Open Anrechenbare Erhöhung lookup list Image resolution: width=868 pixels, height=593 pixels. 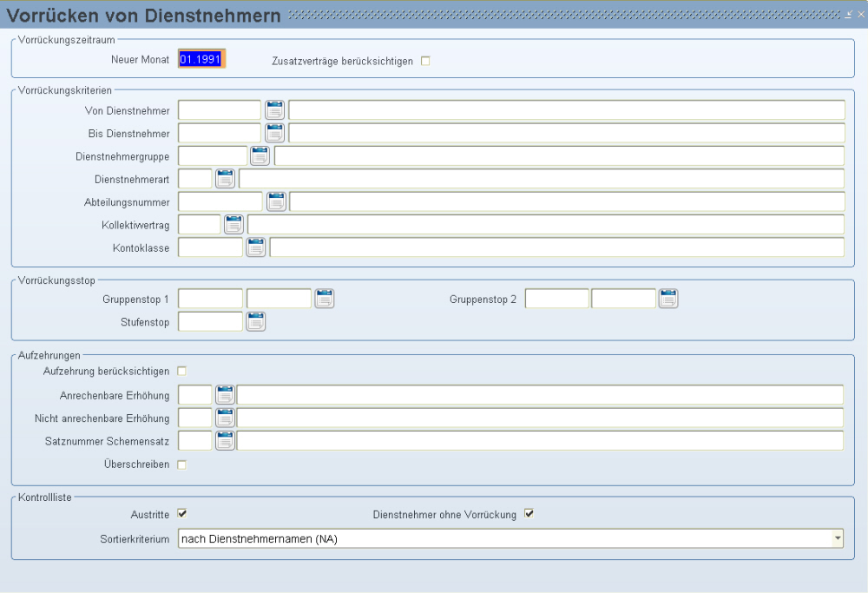(225, 395)
